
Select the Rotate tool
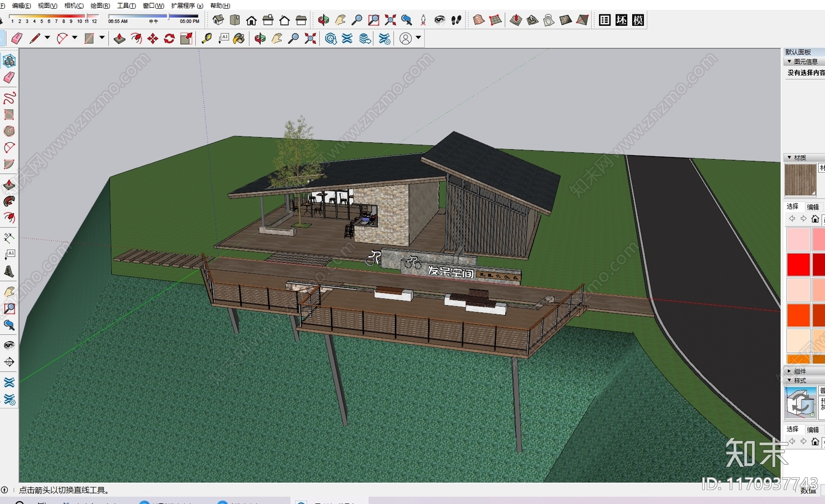click(169, 38)
